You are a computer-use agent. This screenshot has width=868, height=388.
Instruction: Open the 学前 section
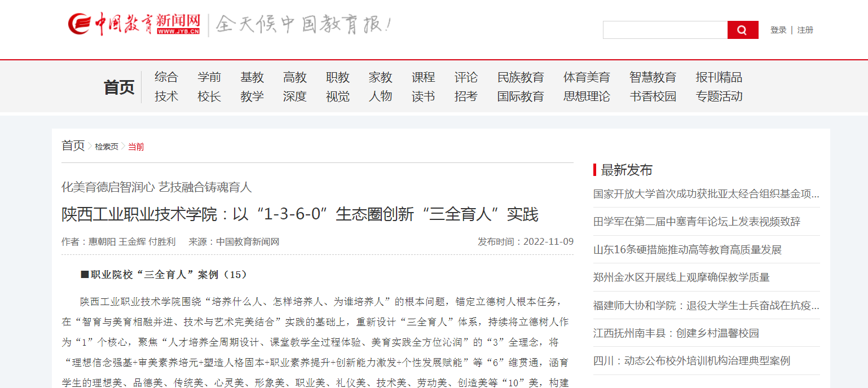(209, 77)
